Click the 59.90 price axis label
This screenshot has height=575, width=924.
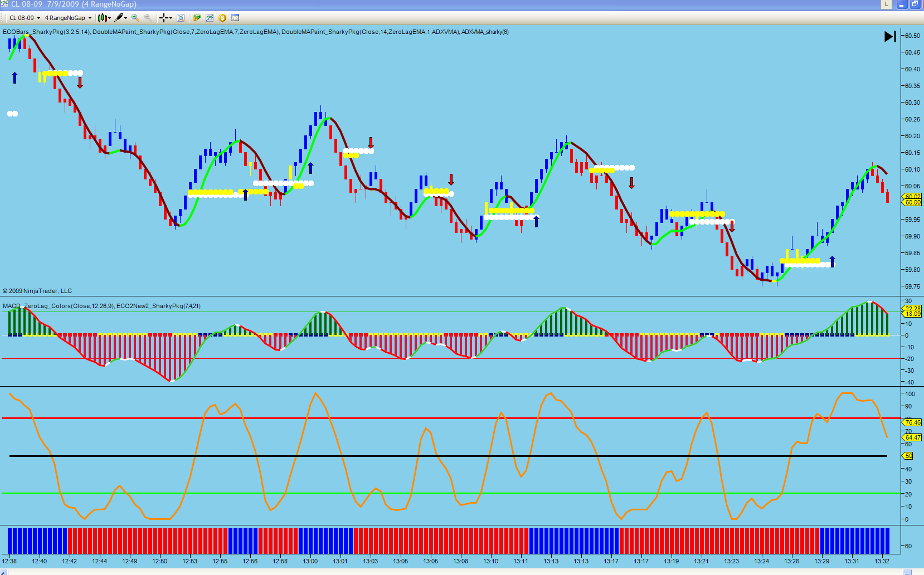(x=912, y=236)
